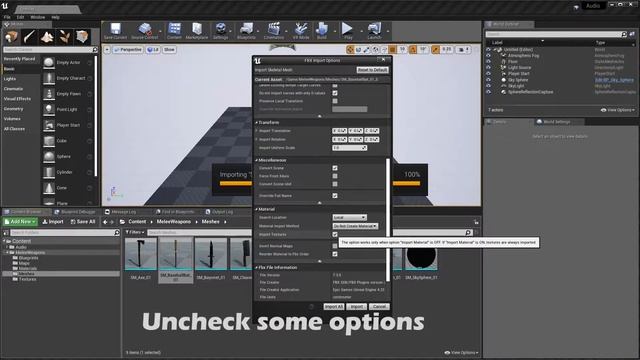Open the Search Location dropdown
Screen dimensions: 640x360
click(x=349, y=218)
